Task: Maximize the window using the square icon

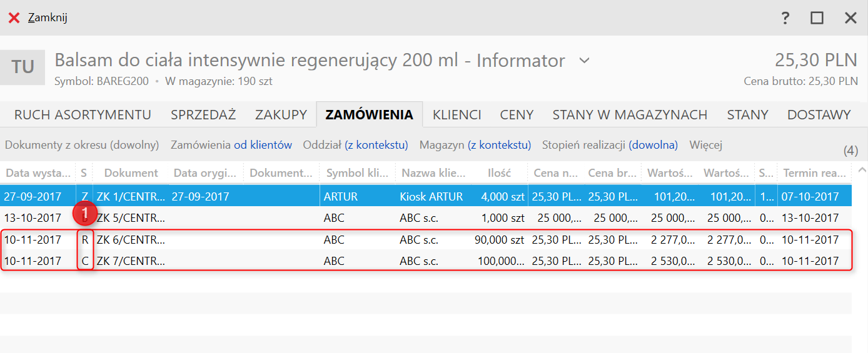Action: 817,18
